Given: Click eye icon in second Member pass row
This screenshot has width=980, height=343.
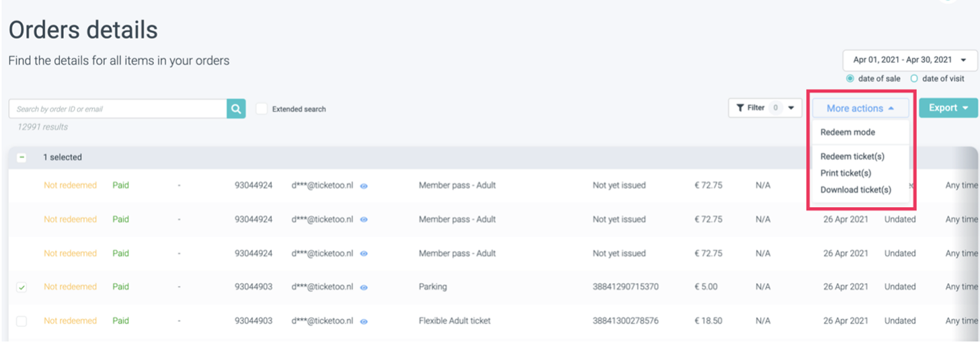Looking at the screenshot, I should [364, 220].
